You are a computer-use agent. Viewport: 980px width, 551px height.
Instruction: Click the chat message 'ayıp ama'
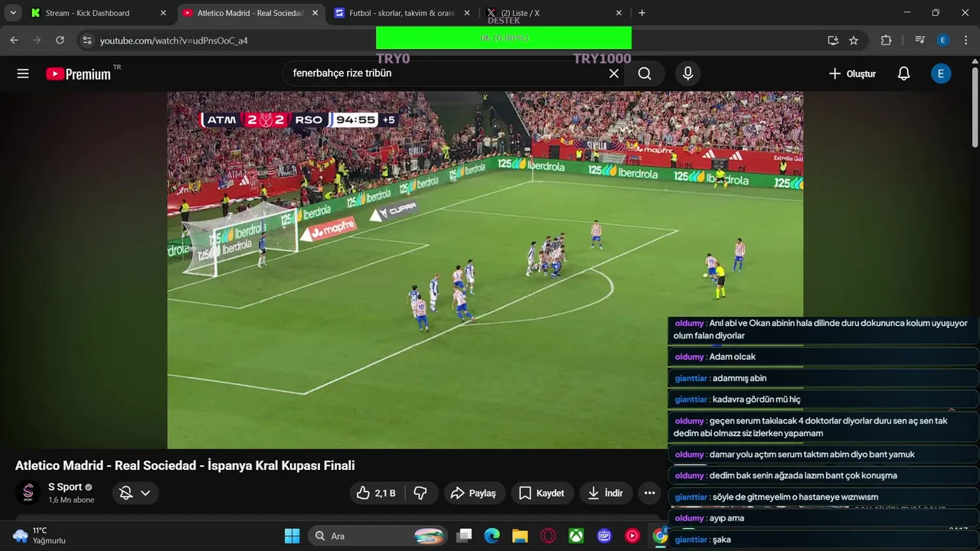click(x=727, y=518)
